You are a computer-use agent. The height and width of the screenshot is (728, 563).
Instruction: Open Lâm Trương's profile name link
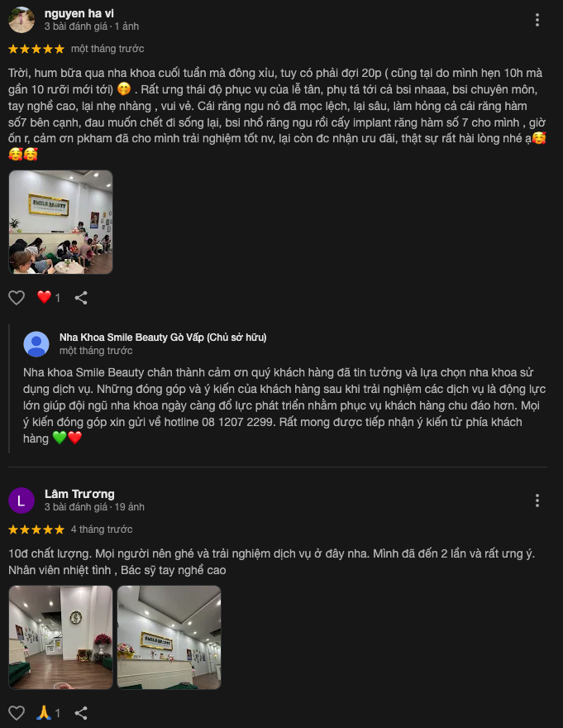[79, 494]
